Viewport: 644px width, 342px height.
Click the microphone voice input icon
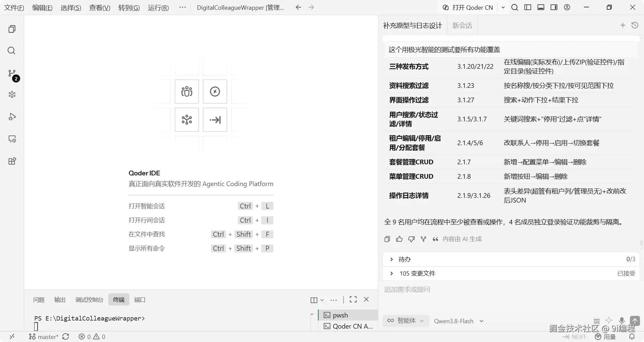coord(622,321)
